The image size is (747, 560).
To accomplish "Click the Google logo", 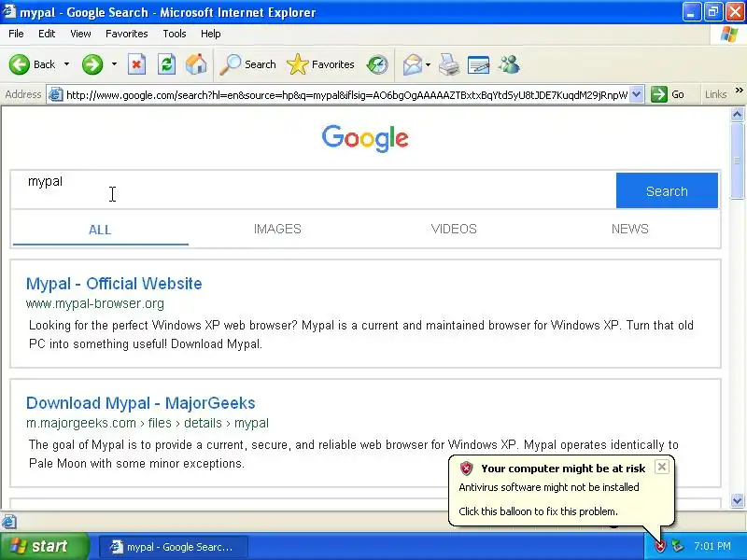I will [365, 138].
